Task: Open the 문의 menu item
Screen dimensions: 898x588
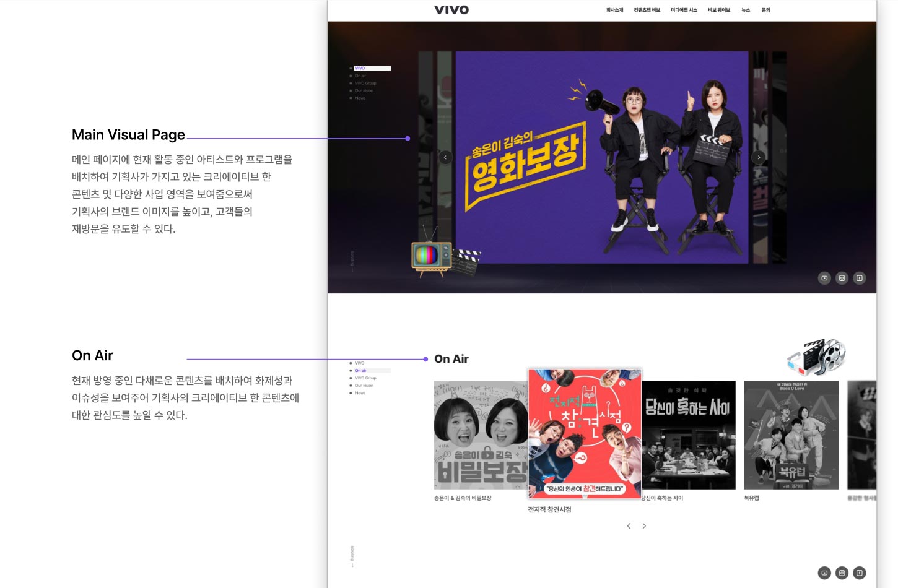Action: [765, 10]
